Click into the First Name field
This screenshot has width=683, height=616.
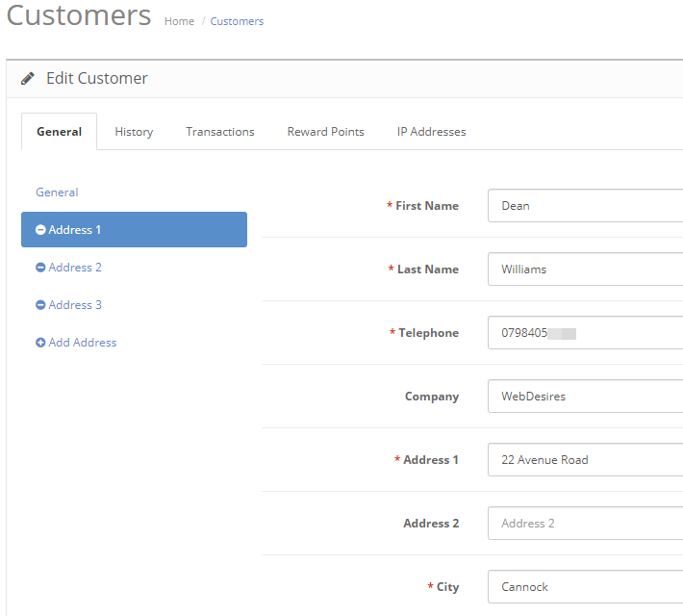(x=586, y=206)
